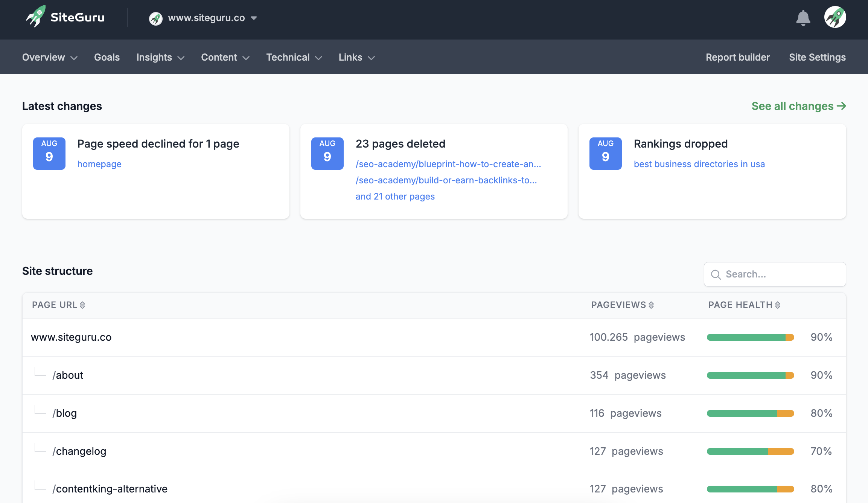The width and height of the screenshot is (868, 503).
Task: Click See all changes link
Action: coord(799,106)
